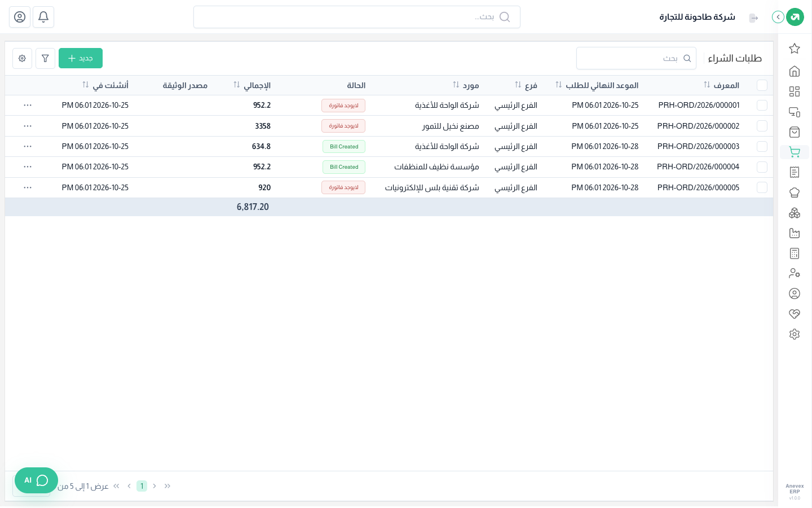Focus the purchase orders search field
This screenshot has width=812, height=508.
636,58
